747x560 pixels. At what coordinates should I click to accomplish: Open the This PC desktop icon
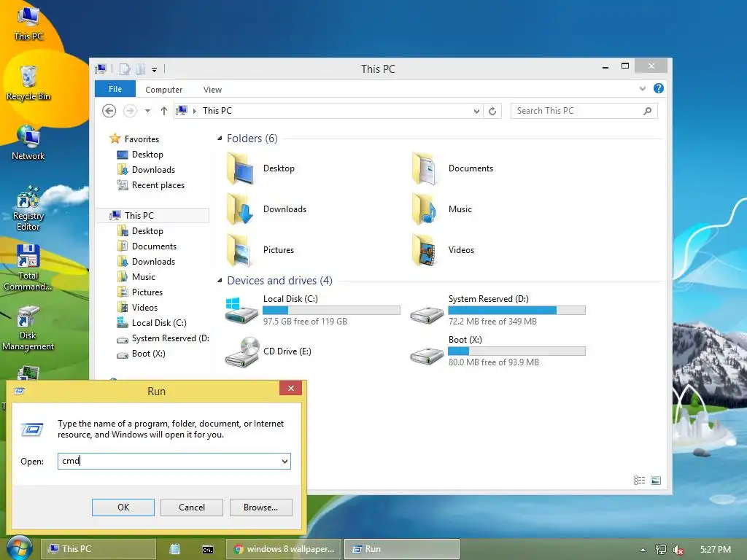point(28,23)
